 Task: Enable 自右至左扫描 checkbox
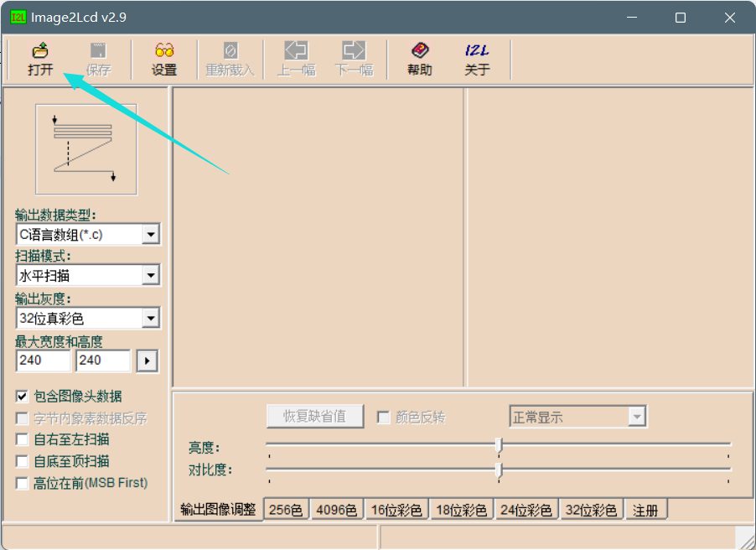(22, 439)
